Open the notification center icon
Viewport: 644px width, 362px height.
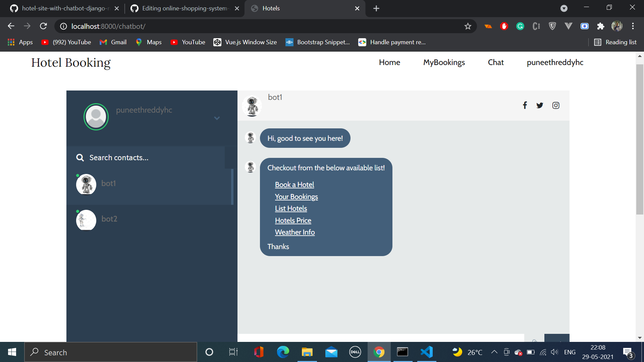tap(628, 352)
